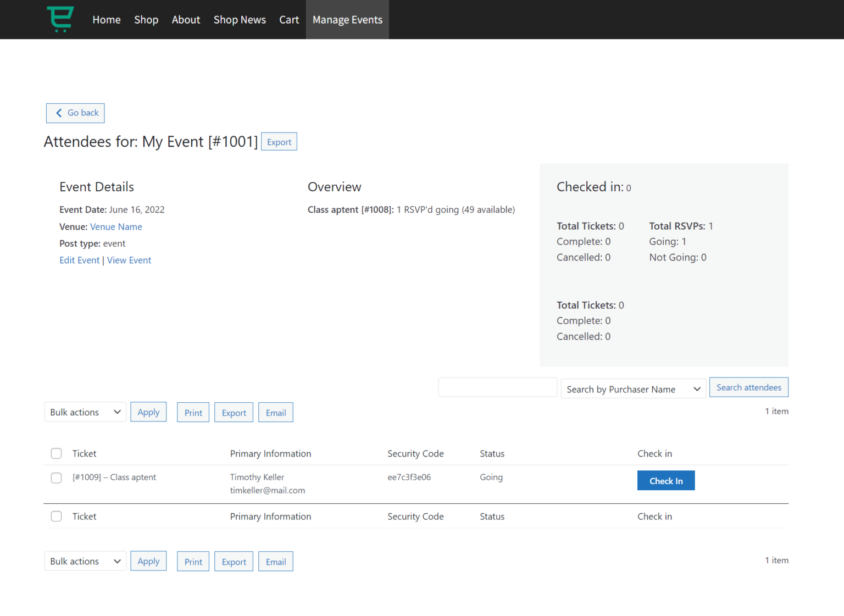Open the Edit Event link
This screenshot has height=616, width=844.
tap(79, 260)
